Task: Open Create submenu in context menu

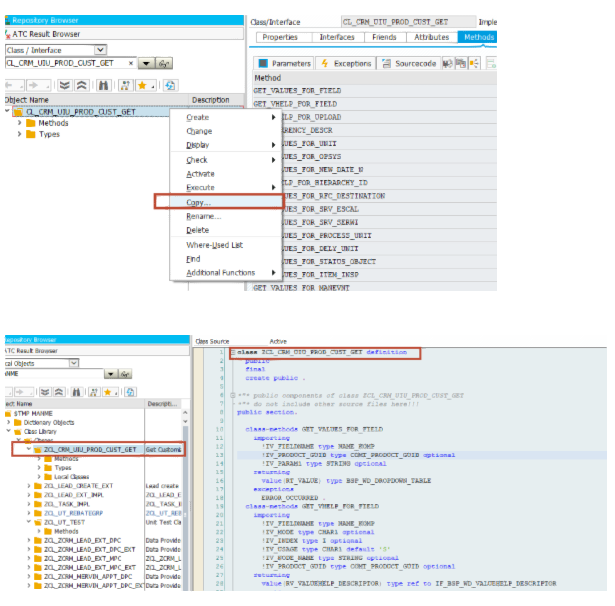Action: (226, 117)
